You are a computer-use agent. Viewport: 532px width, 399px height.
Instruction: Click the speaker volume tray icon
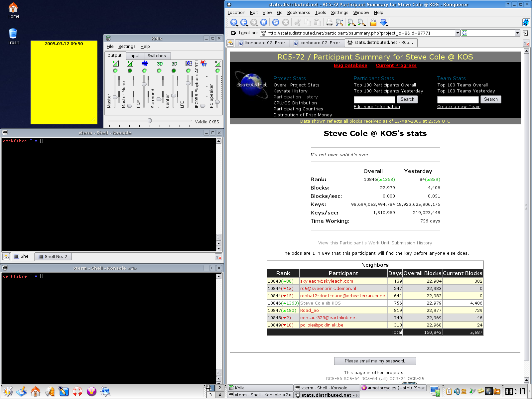coord(457,391)
